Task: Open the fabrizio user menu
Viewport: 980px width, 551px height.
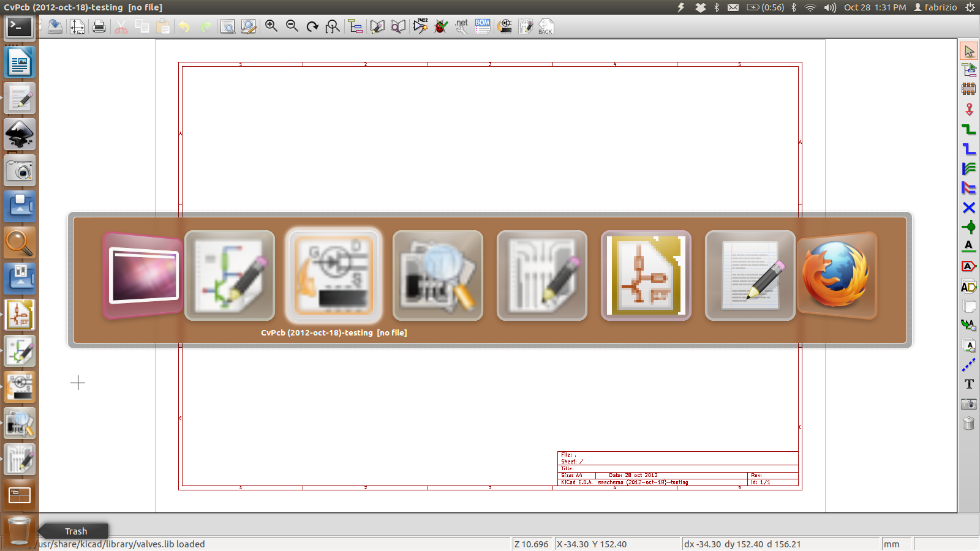Action: 935,7
